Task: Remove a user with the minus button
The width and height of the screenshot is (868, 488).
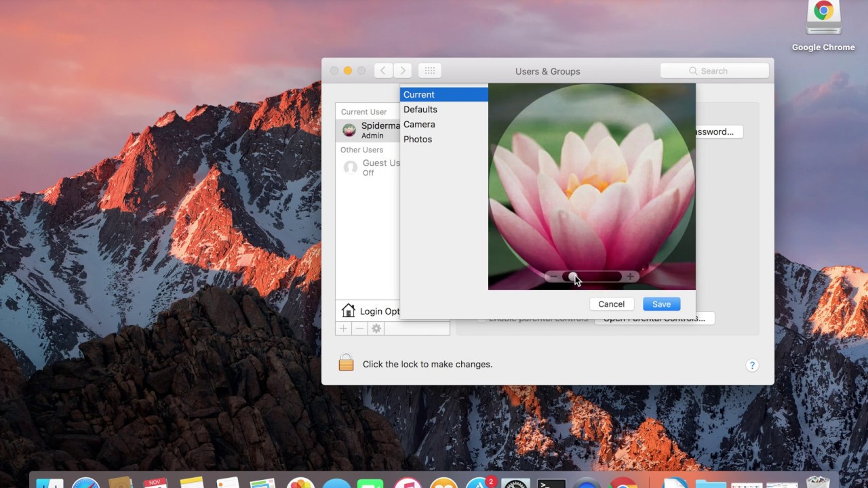Action: 360,328
